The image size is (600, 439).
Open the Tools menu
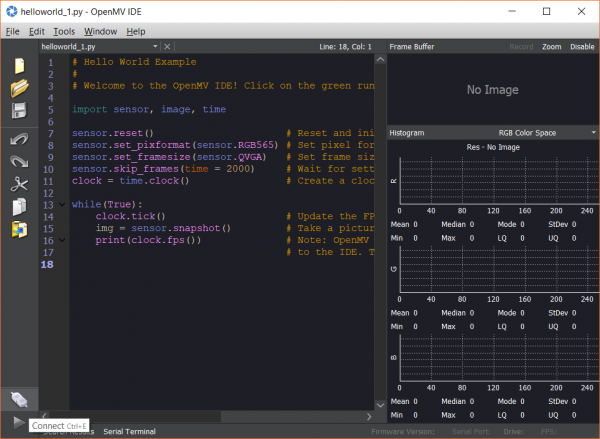pyautogui.click(x=64, y=31)
